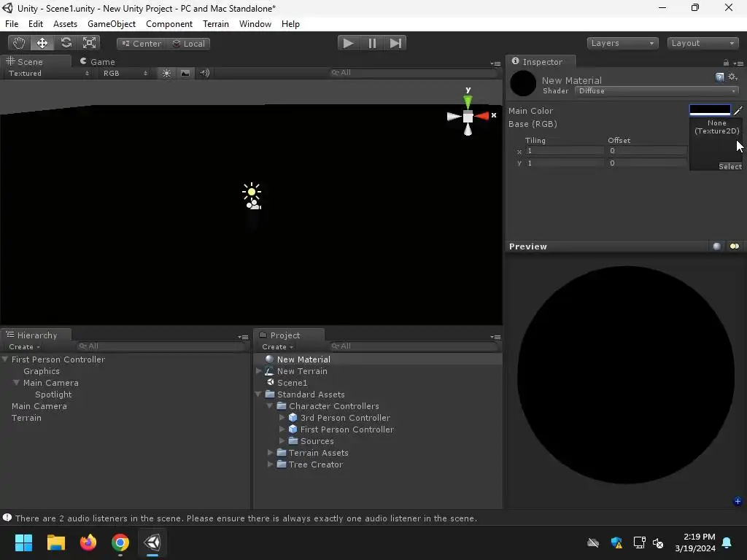Open the Sources folder
Image resolution: width=747 pixels, height=560 pixels.
coord(317,441)
